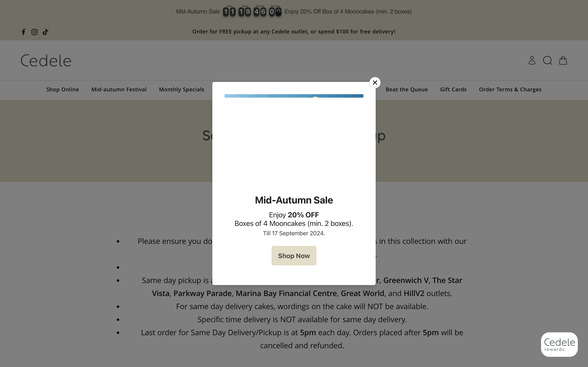Click the shopping bag icon
Image resolution: width=588 pixels, height=367 pixels.
pos(563,60)
